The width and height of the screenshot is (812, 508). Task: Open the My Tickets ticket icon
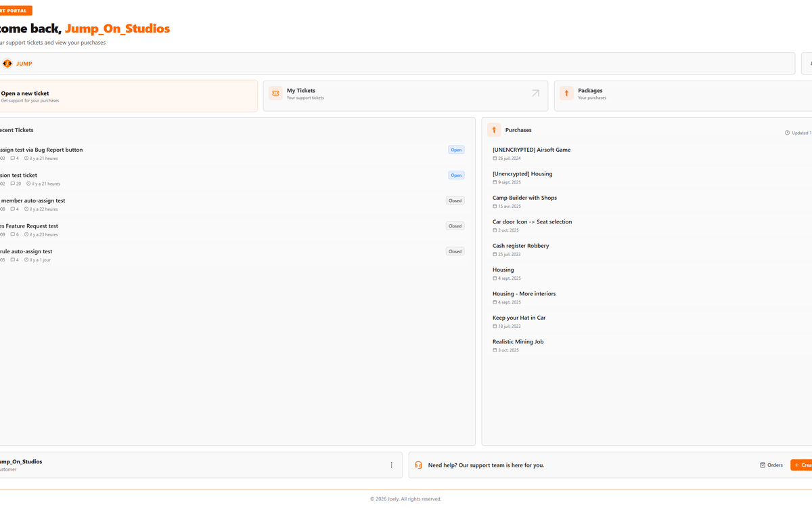pos(275,93)
